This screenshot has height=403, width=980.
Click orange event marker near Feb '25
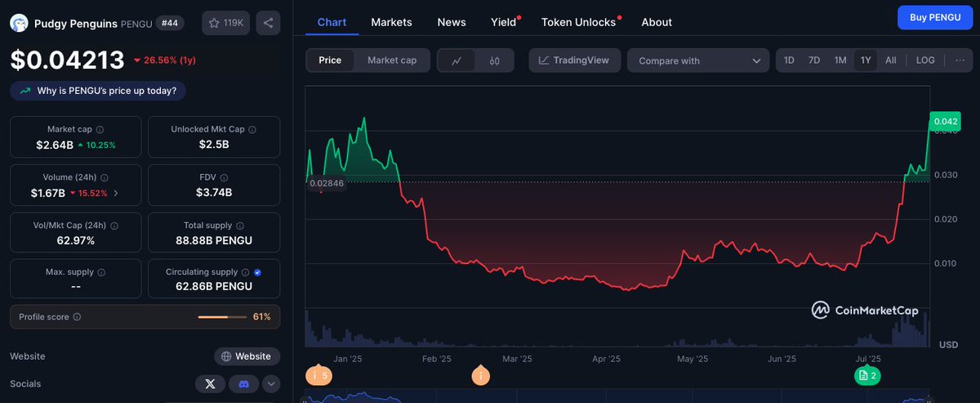[481, 375]
